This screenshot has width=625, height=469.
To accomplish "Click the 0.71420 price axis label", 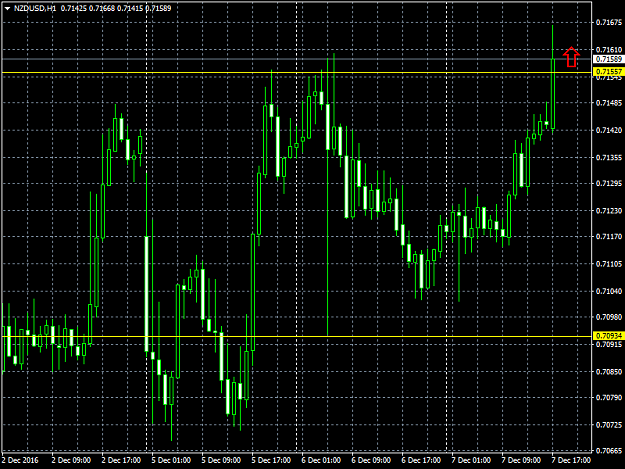I will point(609,130).
